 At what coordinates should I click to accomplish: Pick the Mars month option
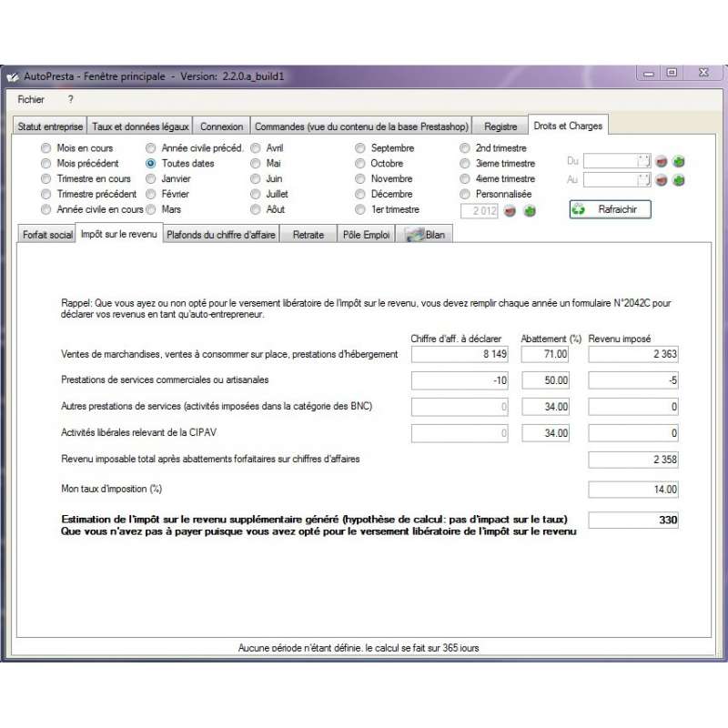click(x=150, y=209)
